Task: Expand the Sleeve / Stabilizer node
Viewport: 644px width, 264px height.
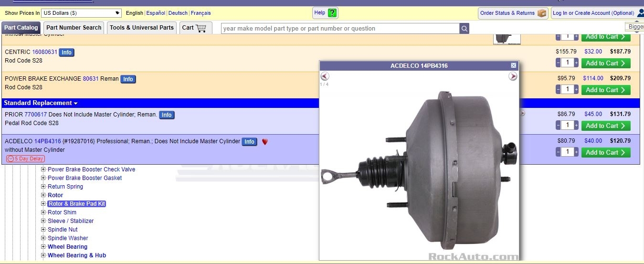Action: pyautogui.click(x=43, y=221)
